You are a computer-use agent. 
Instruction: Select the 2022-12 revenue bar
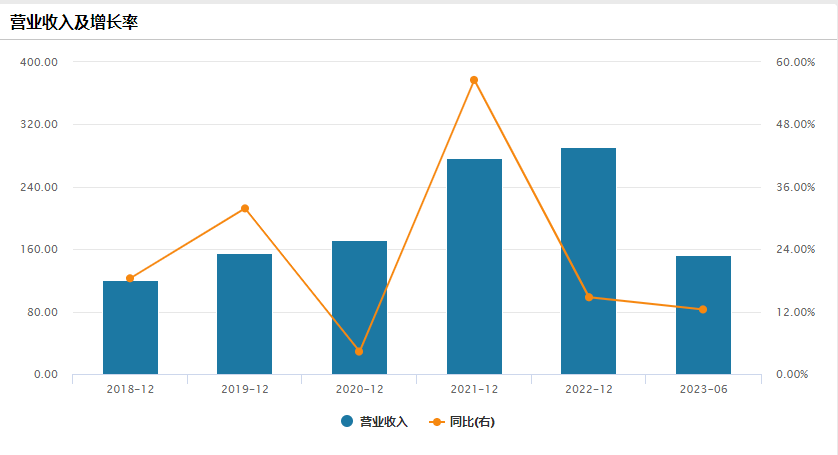coord(588,261)
